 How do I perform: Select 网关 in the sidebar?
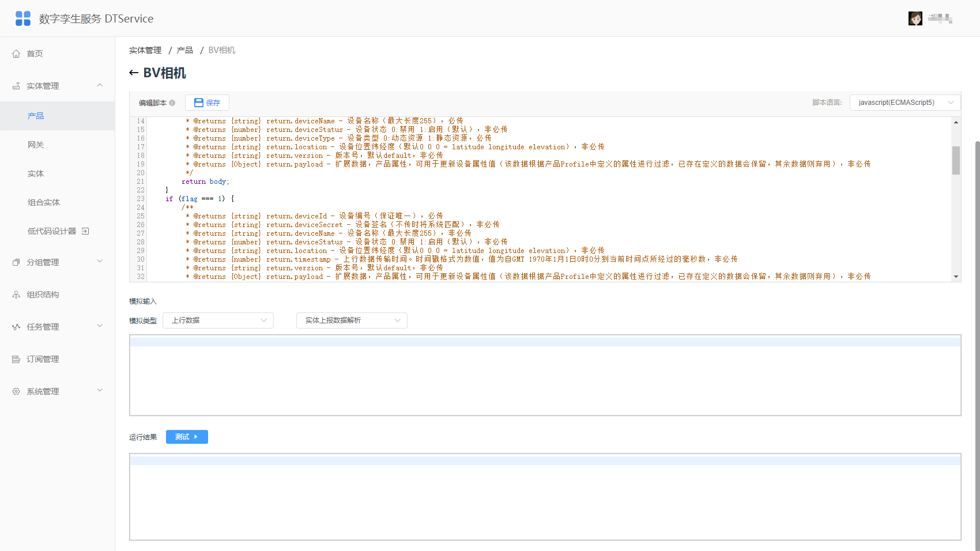click(36, 145)
